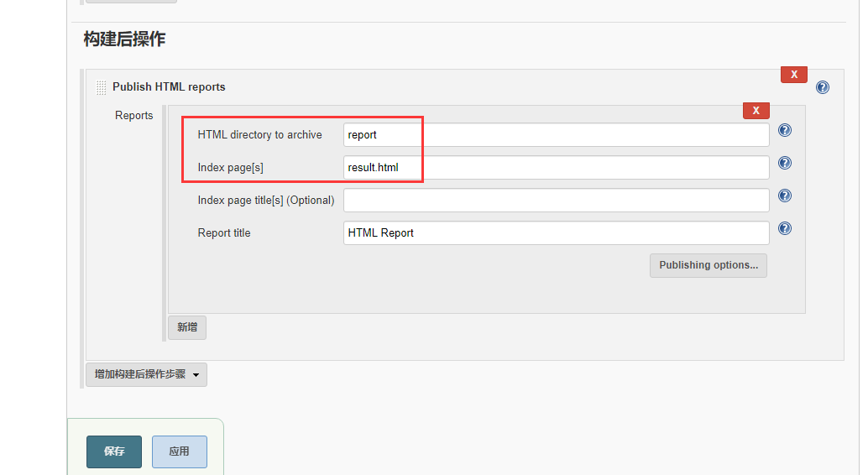Expand the 增加构建后操作步骤 dropdown
The height and width of the screenshot is (475, 868).
click(147, 374)
